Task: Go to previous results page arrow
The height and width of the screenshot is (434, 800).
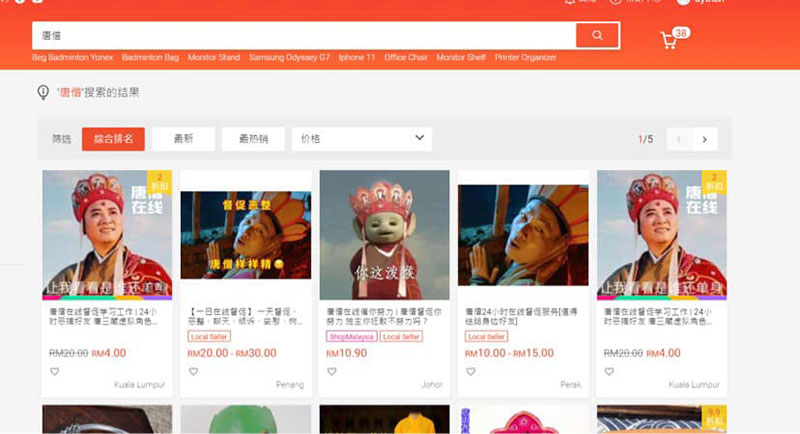Action: click(679, 139)
